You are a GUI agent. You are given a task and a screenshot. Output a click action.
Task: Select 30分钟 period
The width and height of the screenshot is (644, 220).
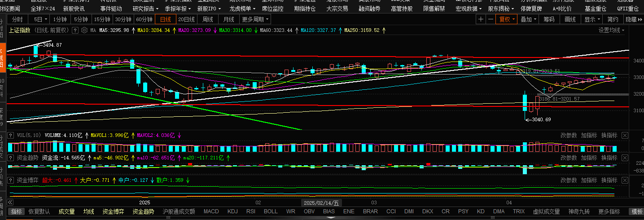(x=123, y=19)
